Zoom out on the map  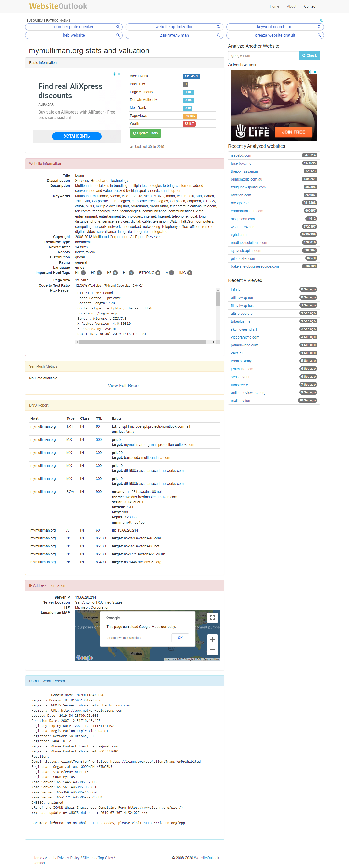tap(213, 650)
